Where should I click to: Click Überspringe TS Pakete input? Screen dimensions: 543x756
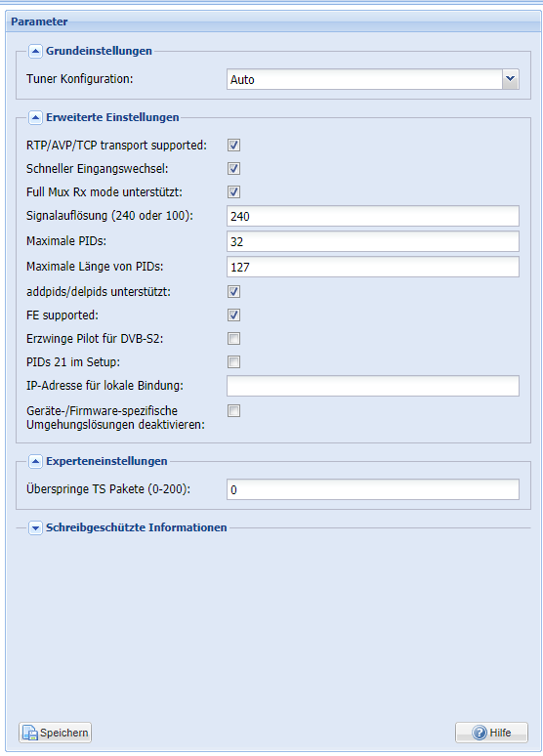tap(373, 489)
